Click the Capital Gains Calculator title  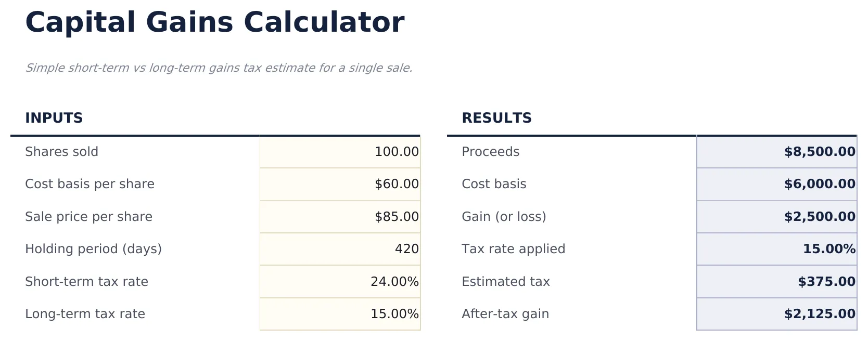point(215,22)
